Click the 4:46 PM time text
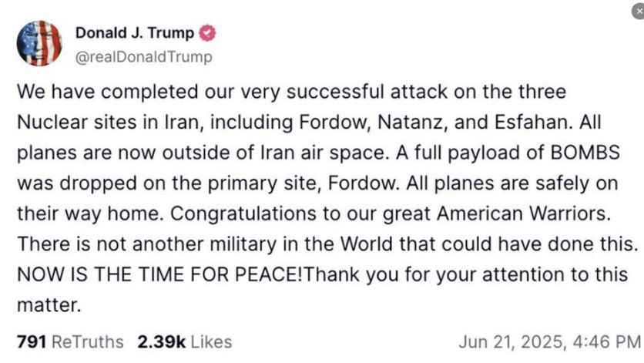 point(605,342)
